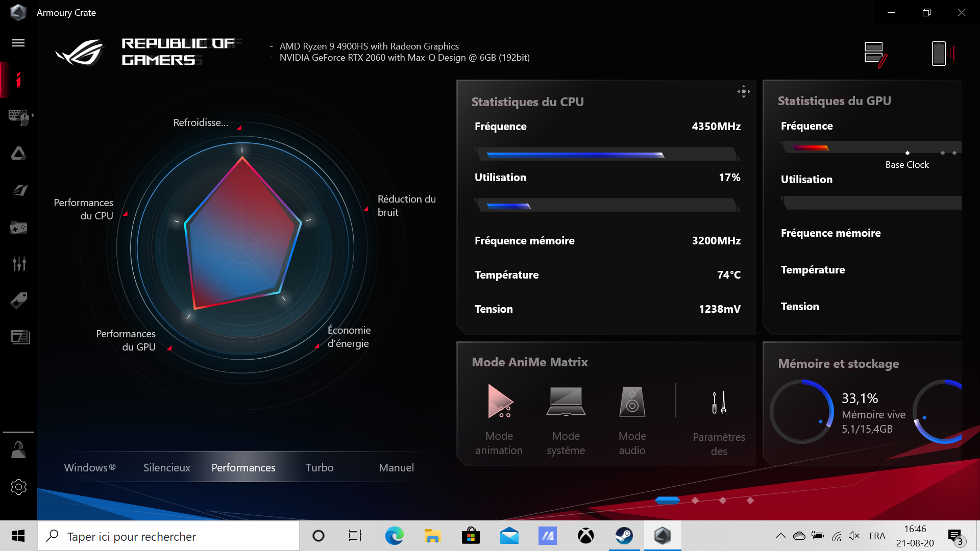The width and height of the screenshot is (980, 551).
Task: Click the 4350MHz CPU frequency value
Action: coord(716,127)
